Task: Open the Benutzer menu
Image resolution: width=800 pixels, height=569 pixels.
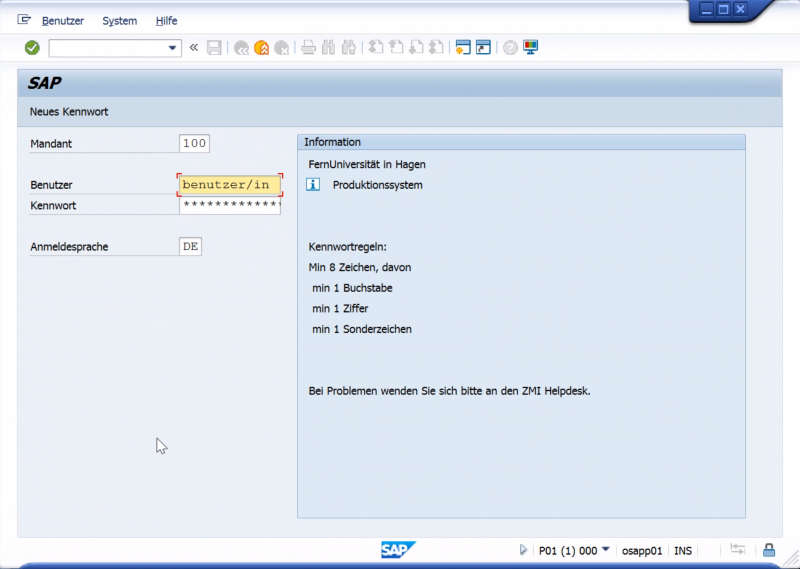Action: tap(63, 21)
